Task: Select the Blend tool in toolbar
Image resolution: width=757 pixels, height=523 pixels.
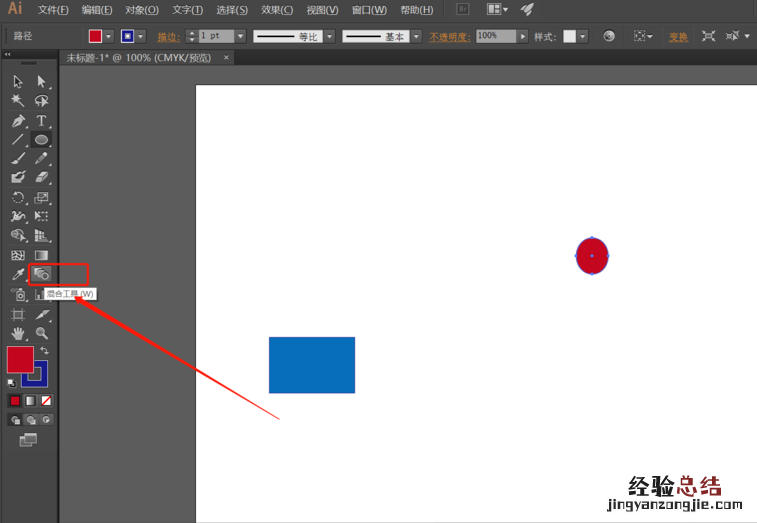Action: [42, 274]
